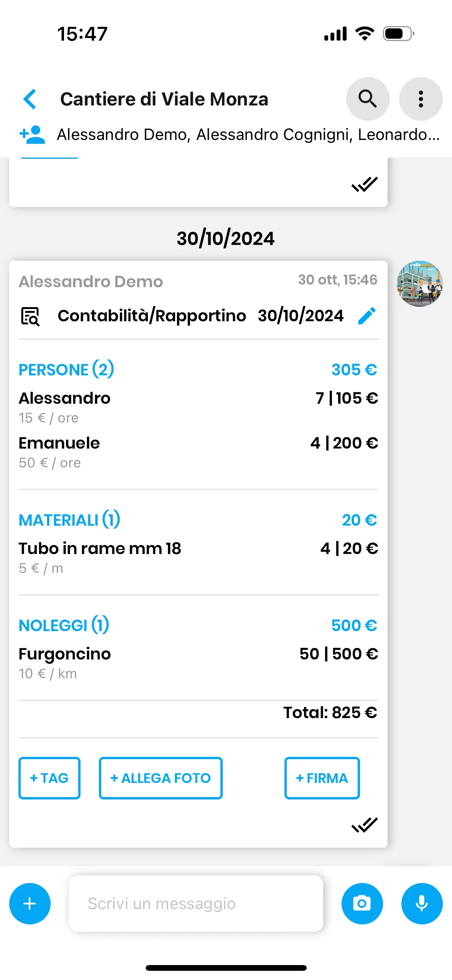
Task: Tap the Contabilità/Rapportino report icon
Action: 30,316
